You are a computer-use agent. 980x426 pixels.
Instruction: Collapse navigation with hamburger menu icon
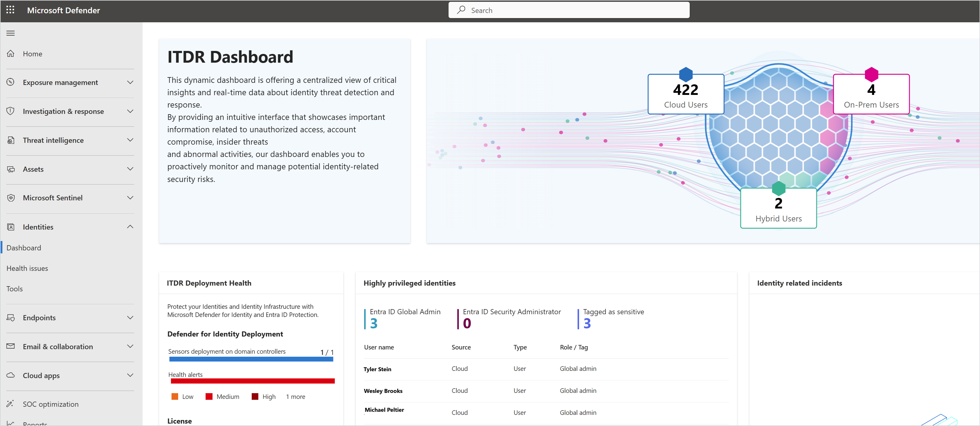(x=11, y=33)
